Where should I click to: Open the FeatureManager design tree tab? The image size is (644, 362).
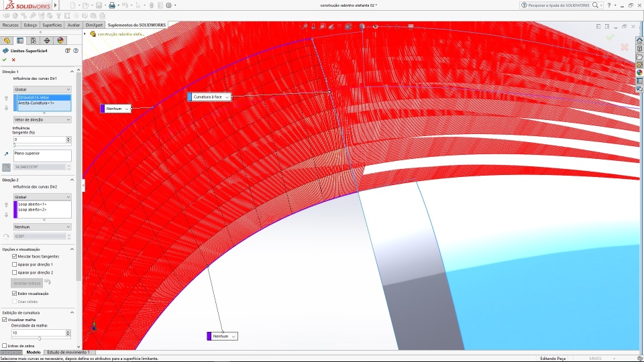pyautogui.click(x=7, y=40)
